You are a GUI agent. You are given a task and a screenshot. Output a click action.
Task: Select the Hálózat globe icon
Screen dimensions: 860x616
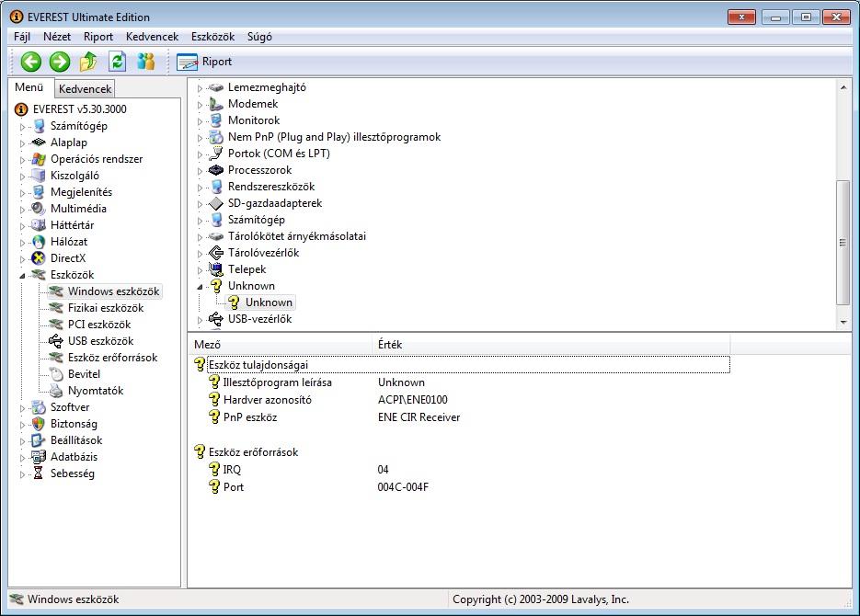coord(39,242)
